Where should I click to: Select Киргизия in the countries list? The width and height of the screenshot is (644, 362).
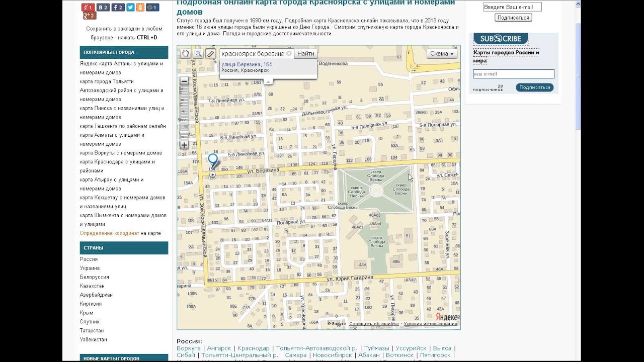point(91,304)
